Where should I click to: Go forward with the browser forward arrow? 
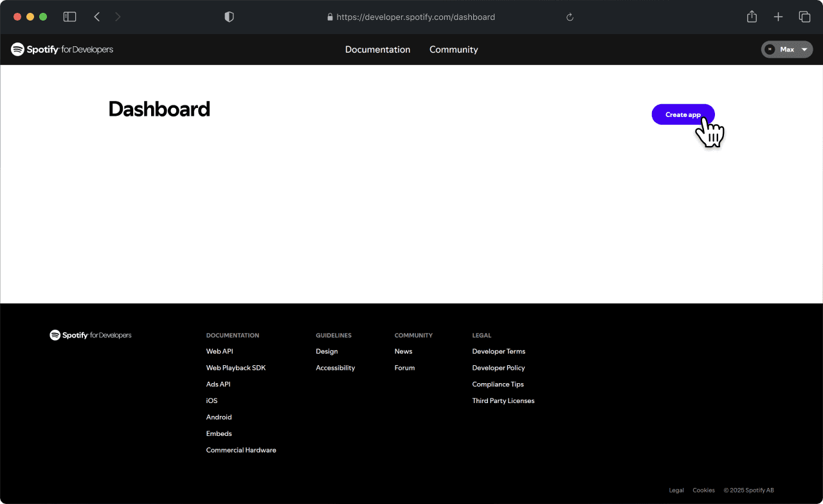tap(118, 17)
